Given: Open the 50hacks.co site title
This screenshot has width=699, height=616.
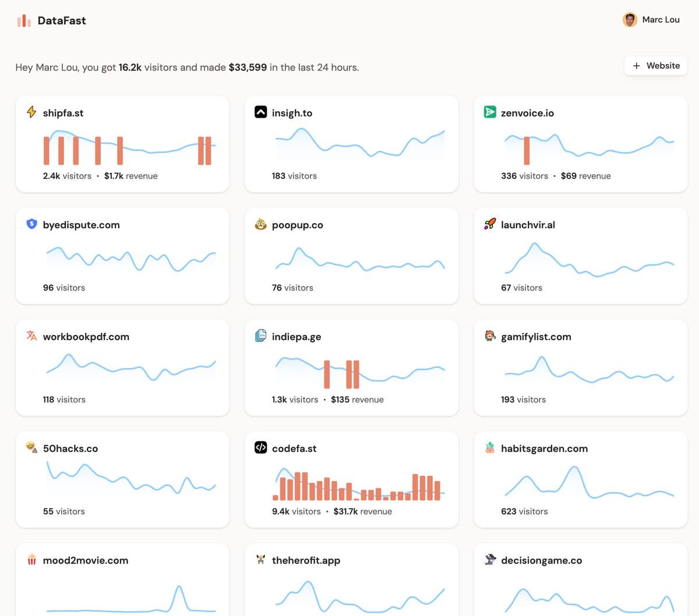Looking at the screenshot, I should pos(70,448).
